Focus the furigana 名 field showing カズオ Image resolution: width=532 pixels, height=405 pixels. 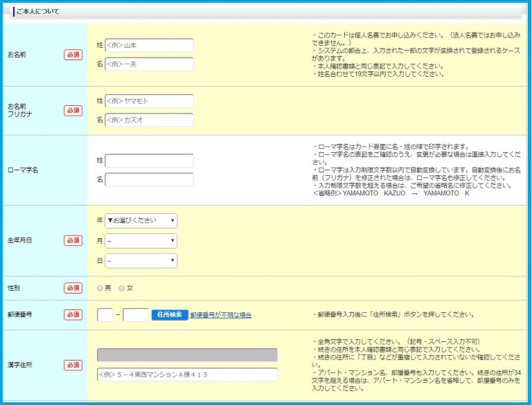tap(149, 120)
